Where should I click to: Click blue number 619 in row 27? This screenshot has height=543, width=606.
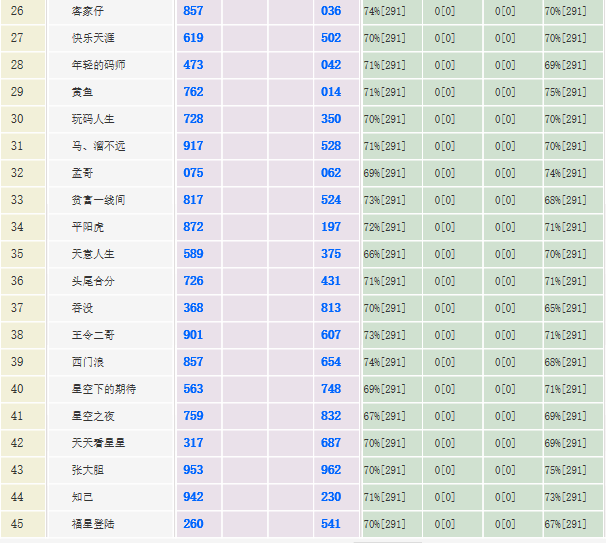point(193,38)
